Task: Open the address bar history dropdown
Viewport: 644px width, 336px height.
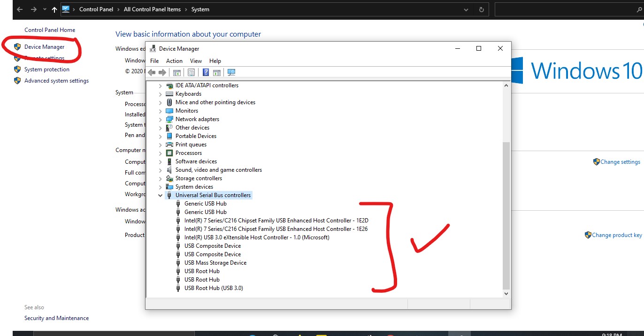Action: click(466, 9)
